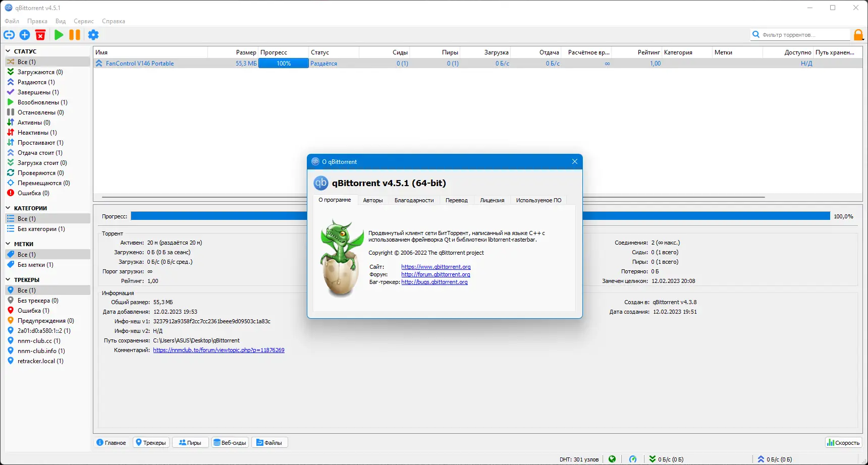Screen dimensions: 868x465
Task: Switch to the Благодарности tab
Action: (x=414, y=200)
